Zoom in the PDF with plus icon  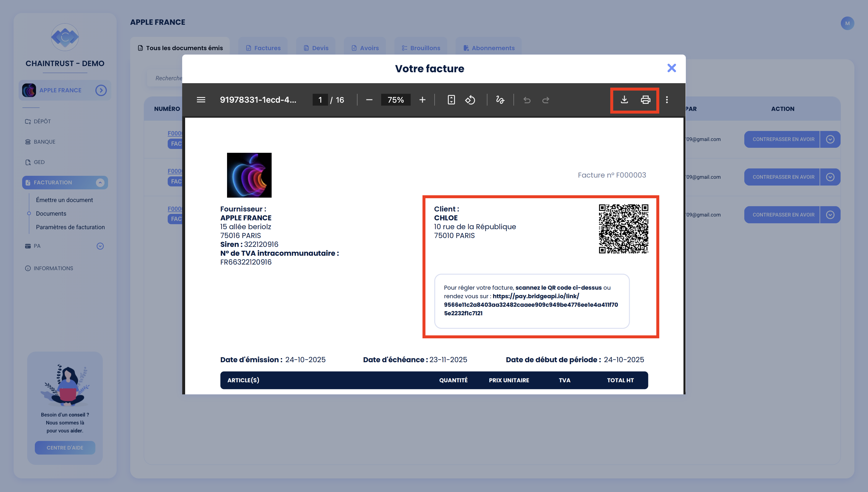422,100
